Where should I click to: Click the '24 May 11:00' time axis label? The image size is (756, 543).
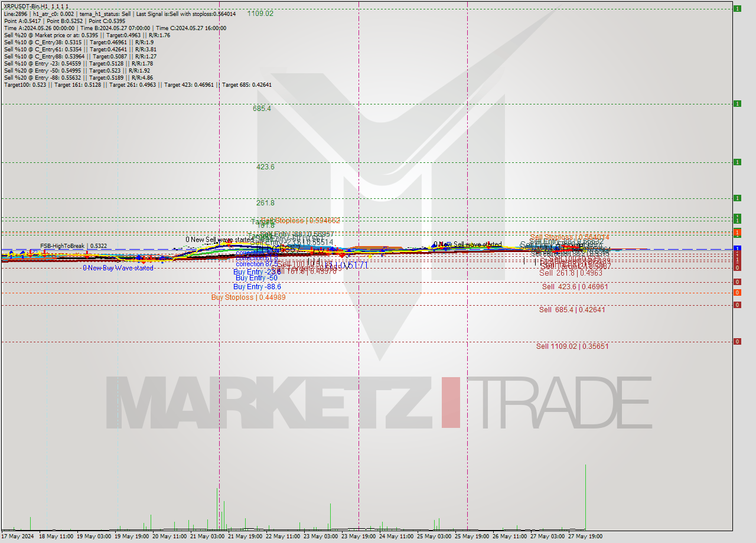click(x=396, y=537)
